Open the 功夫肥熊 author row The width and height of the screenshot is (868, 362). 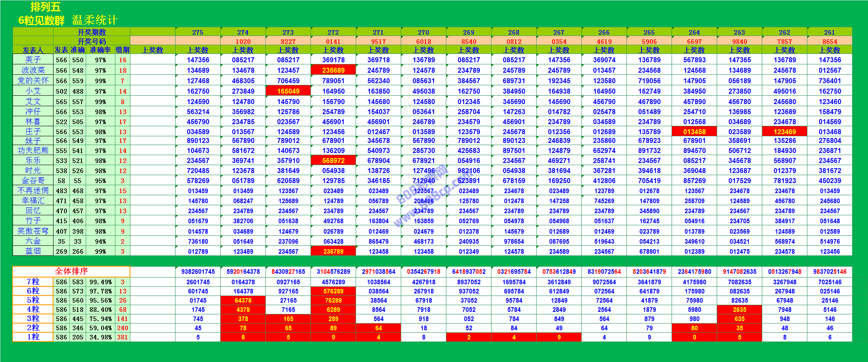click(33, 150)
